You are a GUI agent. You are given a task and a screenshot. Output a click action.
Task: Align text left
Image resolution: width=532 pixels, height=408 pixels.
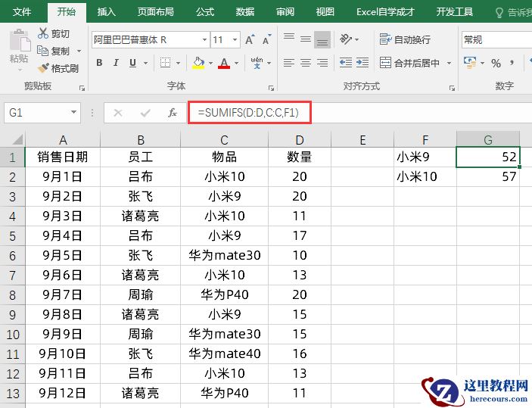289,63
